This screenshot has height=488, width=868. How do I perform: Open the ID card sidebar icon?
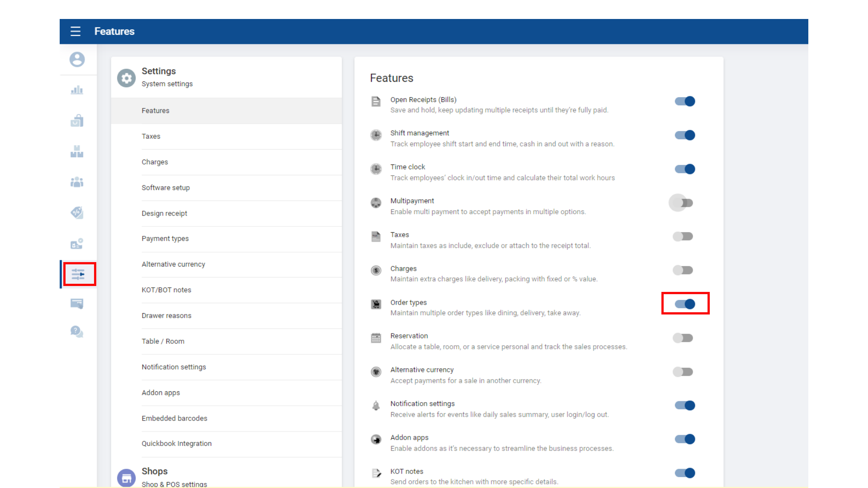77,244
